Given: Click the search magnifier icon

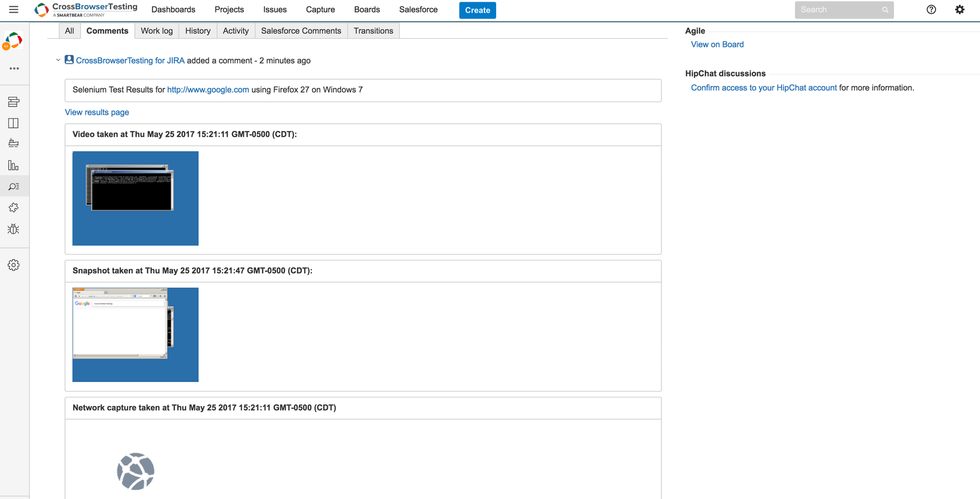Looking at the screenshot, I should [x=885, y=10].
